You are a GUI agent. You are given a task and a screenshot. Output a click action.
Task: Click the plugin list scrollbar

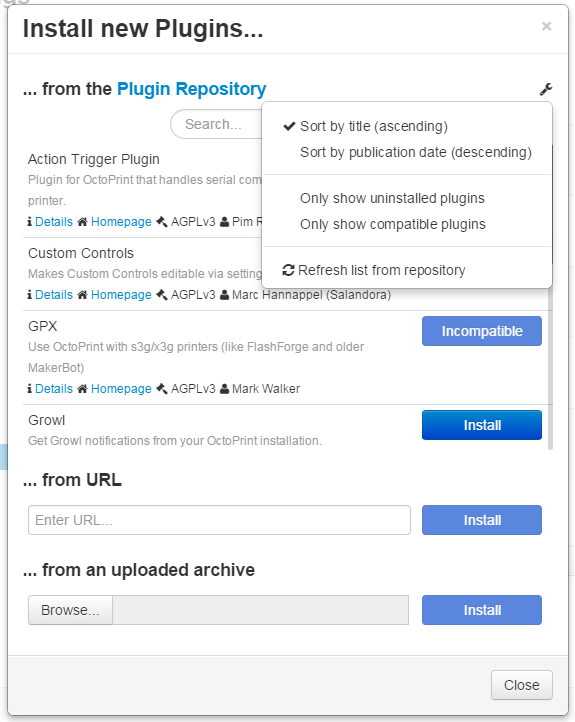point(550,368)
